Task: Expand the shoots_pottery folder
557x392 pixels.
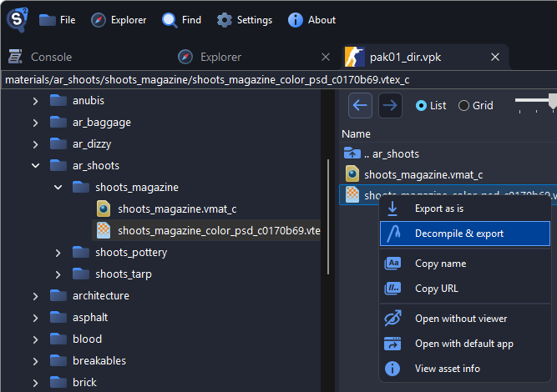Action: click(58, 253)
